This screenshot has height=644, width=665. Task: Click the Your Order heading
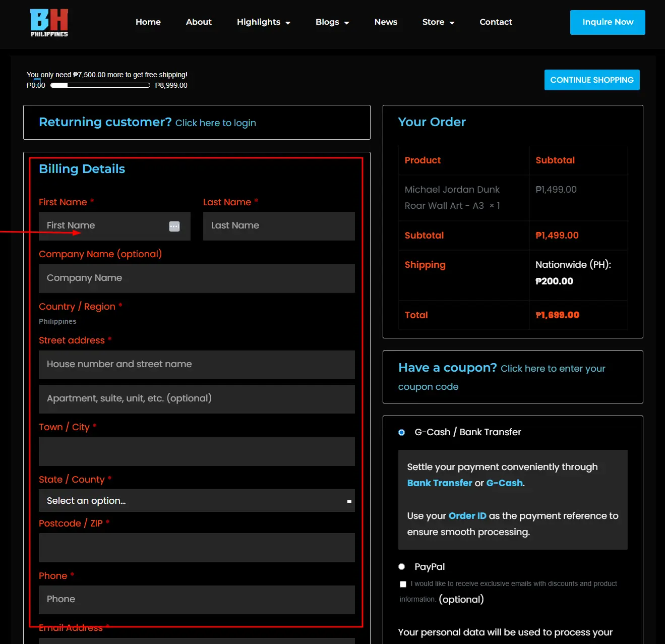pos(432,122)
